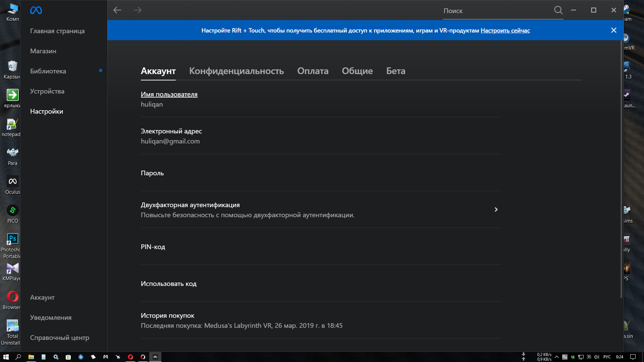Viewport: 644px width, 362px height.
Task: Click blue circle app in taskbar
Action: [80, 357]
